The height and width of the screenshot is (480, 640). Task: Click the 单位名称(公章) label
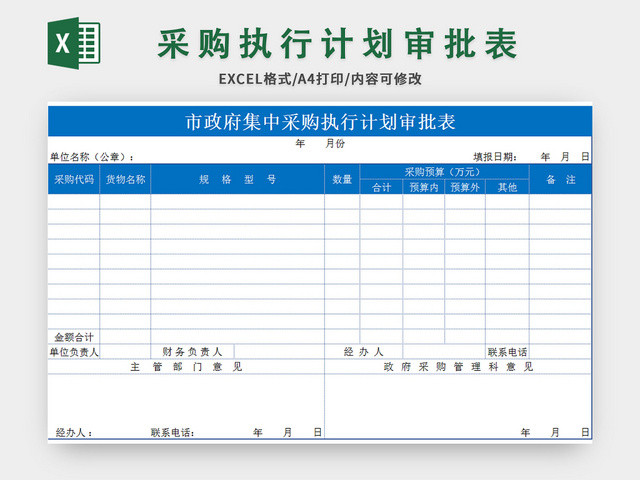click(x=91, y=157)
